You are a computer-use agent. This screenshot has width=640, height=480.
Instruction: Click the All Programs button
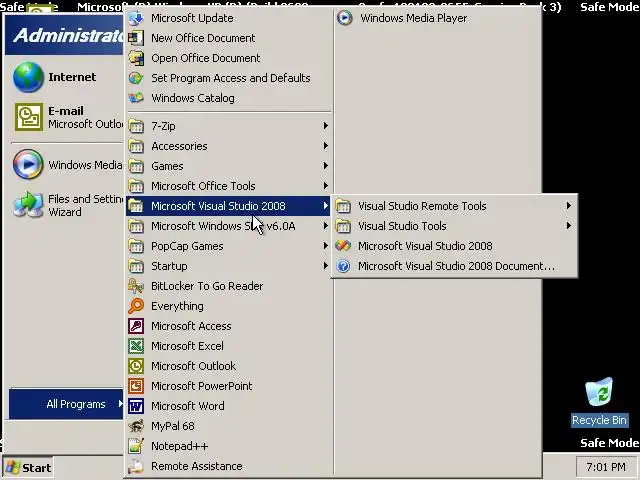tap(66, 404)
